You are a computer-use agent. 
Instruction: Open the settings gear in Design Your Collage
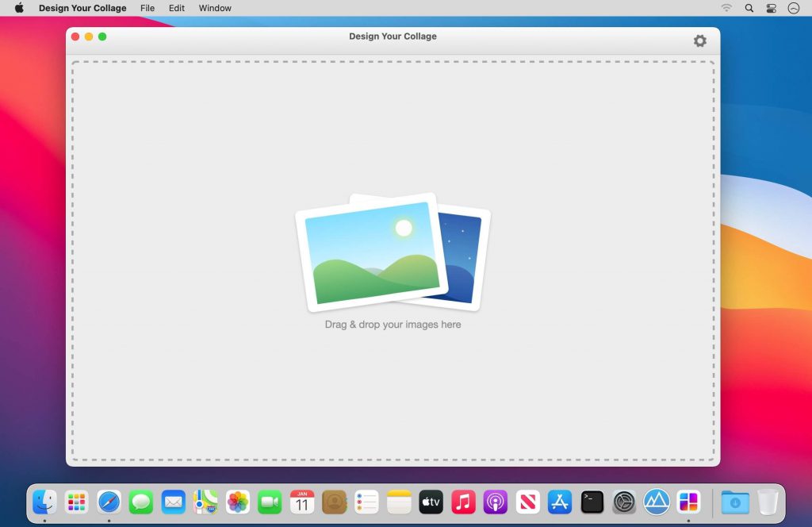[x=699, y=40]
